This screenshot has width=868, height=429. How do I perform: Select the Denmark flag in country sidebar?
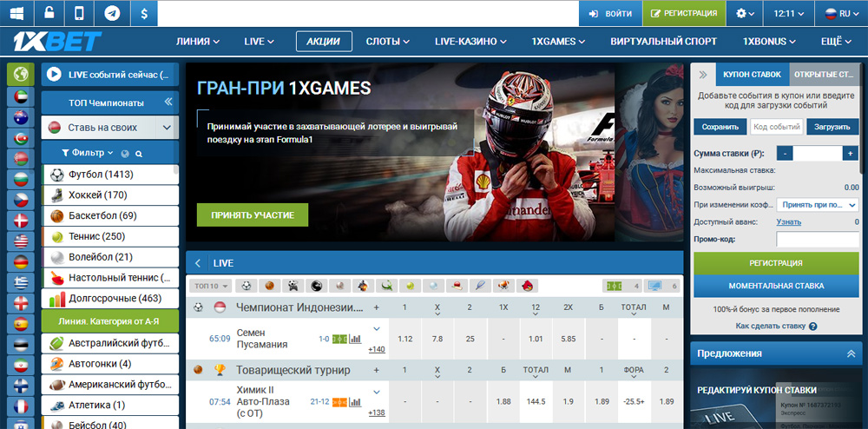point(21,221)
